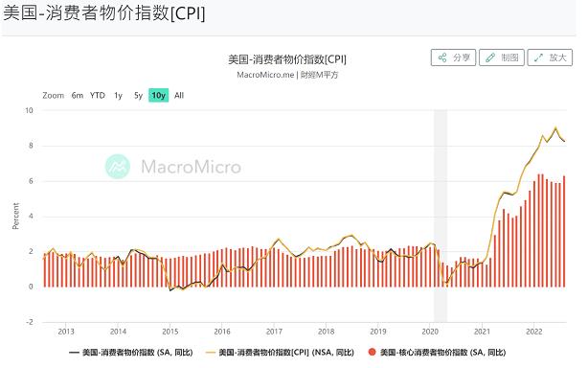Click the red dot legend marker
This screenshot has height=368, width=588.
coord(372,352)
